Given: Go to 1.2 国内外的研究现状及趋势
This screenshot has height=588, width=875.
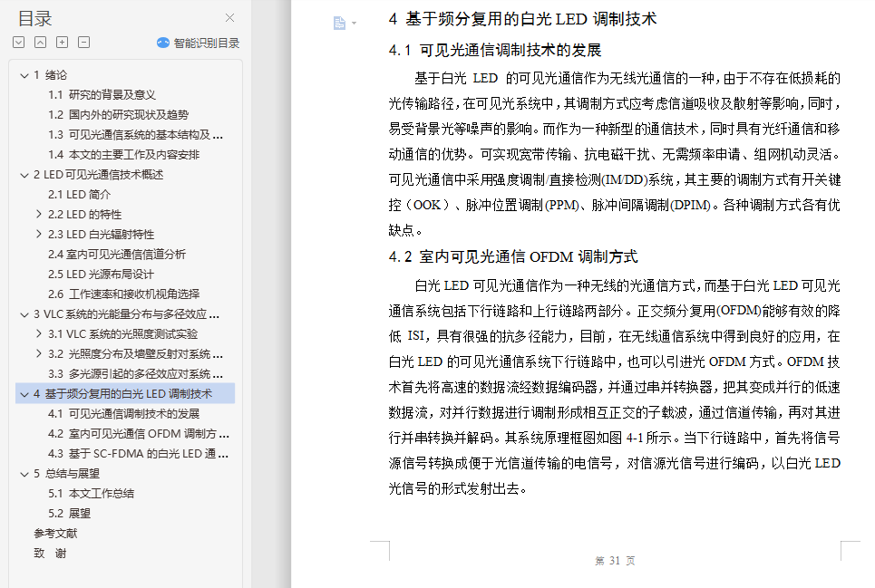Looking at the screenshot, I should coord(118,115).
